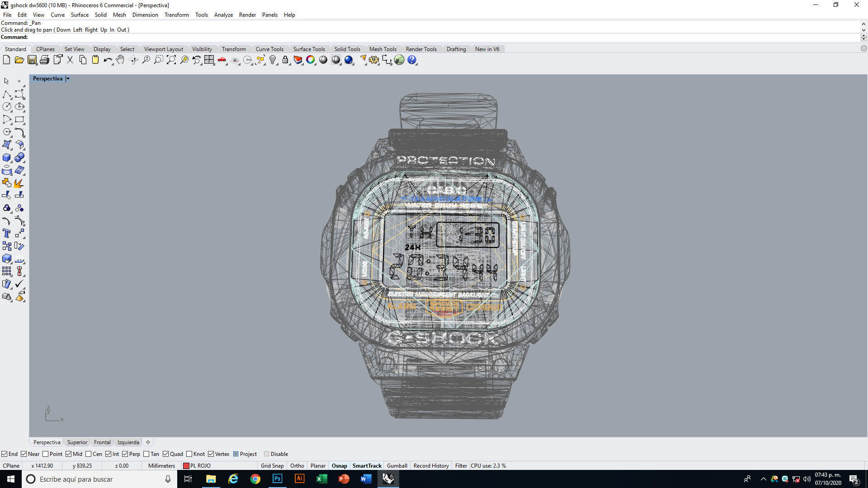The height and width of the screenshot is (488, 868).
Task: Click the Grasshopper green icon
Action: pyautogui.click(x=399, y=60)
